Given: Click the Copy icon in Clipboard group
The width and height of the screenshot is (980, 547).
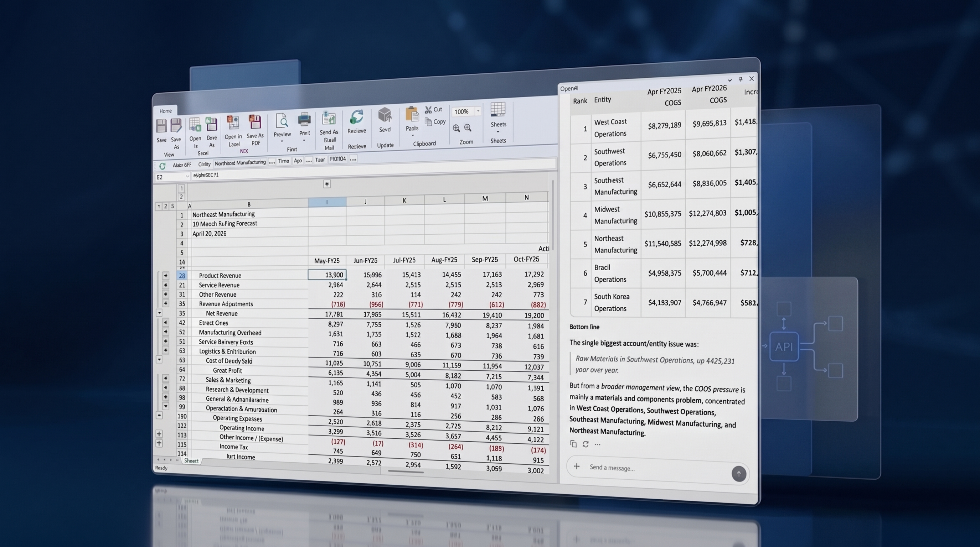Looking at the screenshot, I should click(x=428, y=122).
